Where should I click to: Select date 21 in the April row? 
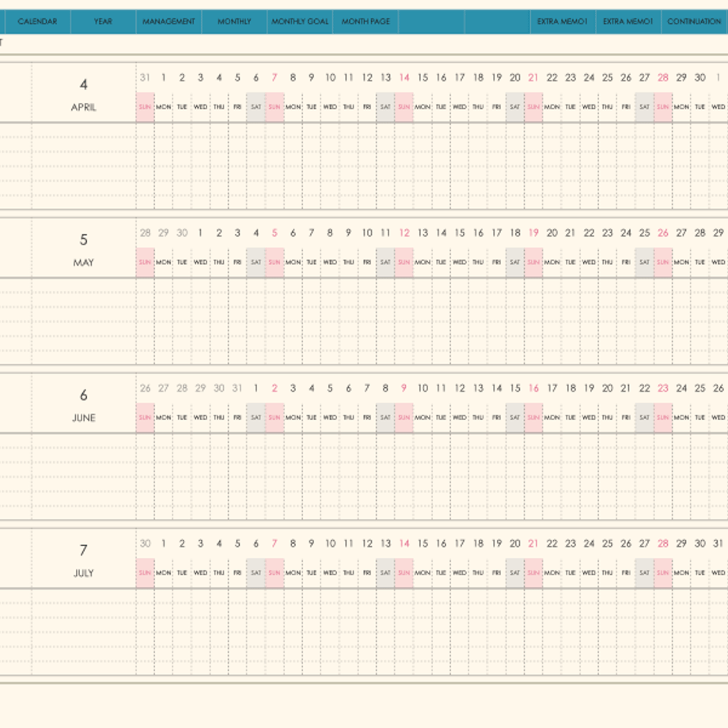click(x=533, y=78)
